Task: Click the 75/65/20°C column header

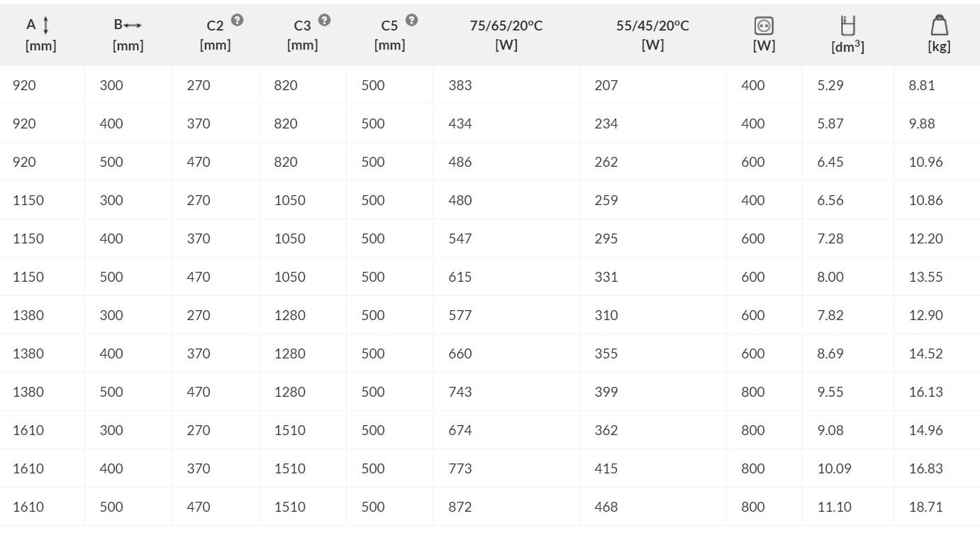Action: point(506,26)
